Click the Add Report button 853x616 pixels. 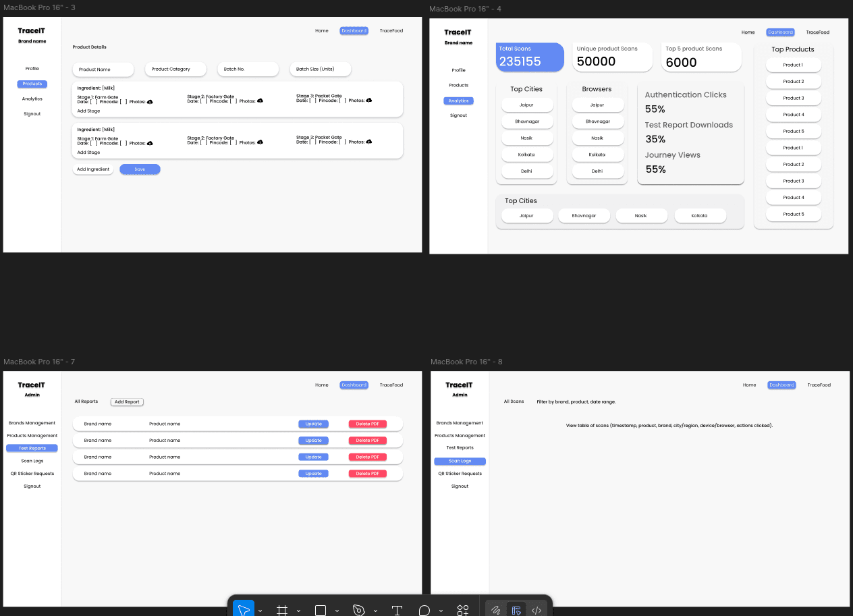[127, 402]
